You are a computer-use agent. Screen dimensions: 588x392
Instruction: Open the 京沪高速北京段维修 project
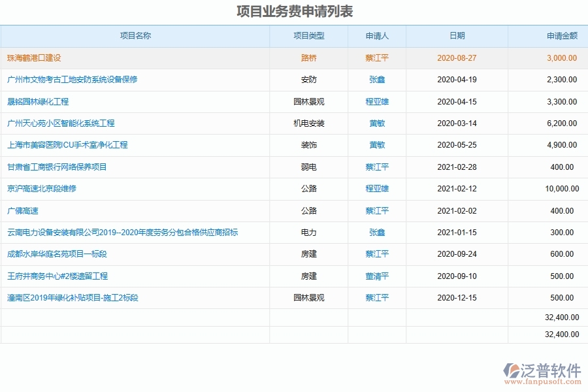[x=42, y=189]
